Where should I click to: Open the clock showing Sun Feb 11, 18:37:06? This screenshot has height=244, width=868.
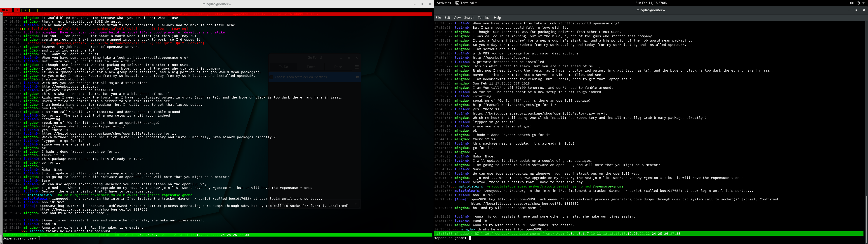[651, 3]
